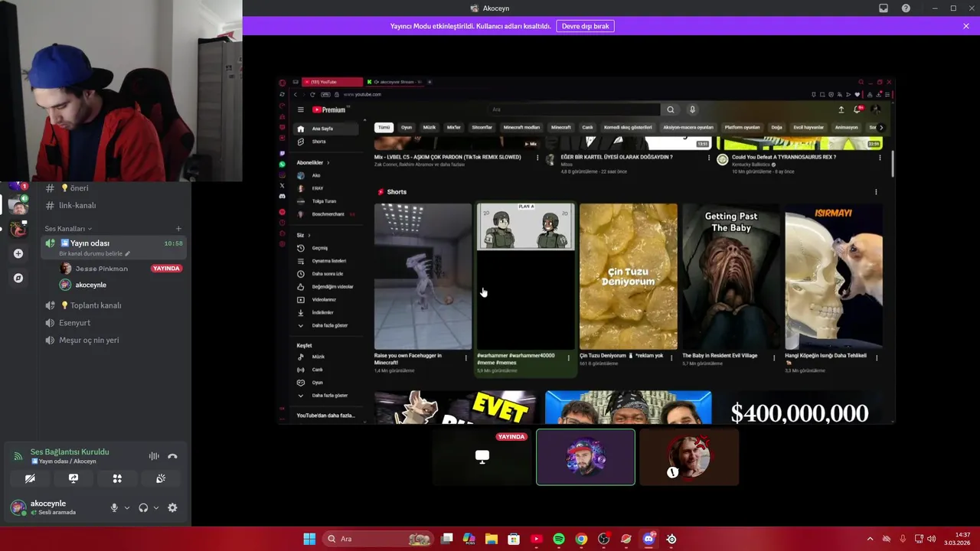Click Getting Past The Baby short thumbnail
980x551 pixels.
(x=731, y=276)
